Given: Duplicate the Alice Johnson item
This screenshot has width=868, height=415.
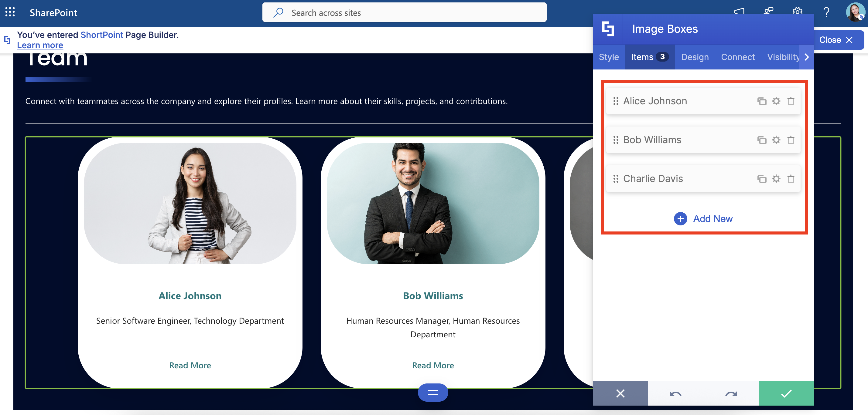Looking at the screenshot, I should click(761, 101).
